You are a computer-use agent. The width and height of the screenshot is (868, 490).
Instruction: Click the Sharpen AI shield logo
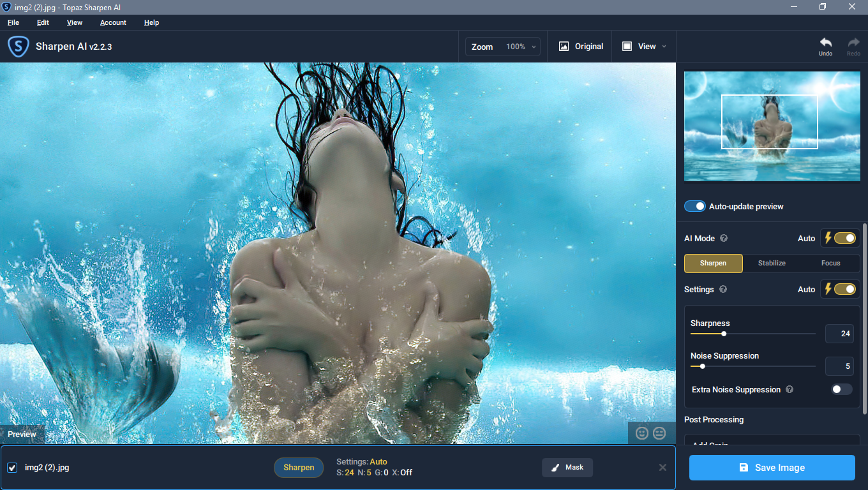coord(18,47)
